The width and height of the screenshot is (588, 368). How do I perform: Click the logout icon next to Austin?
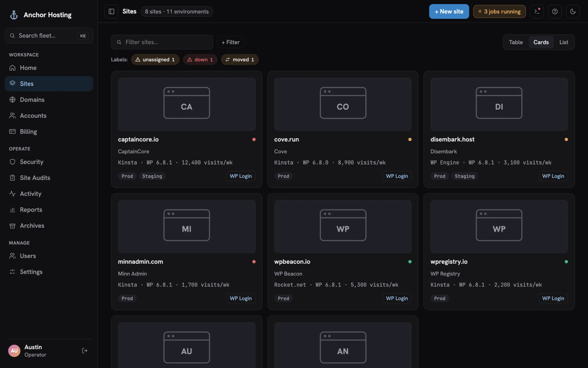[85, 351]
